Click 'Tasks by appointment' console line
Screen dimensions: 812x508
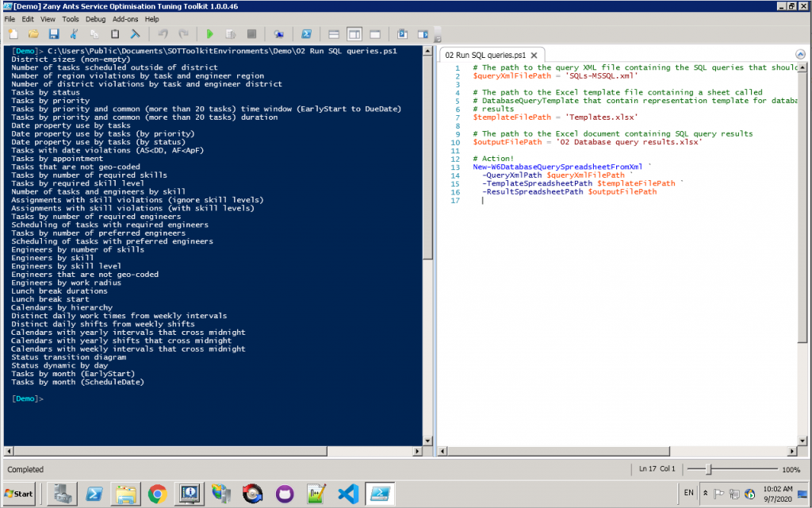click(x=57, y=159)
